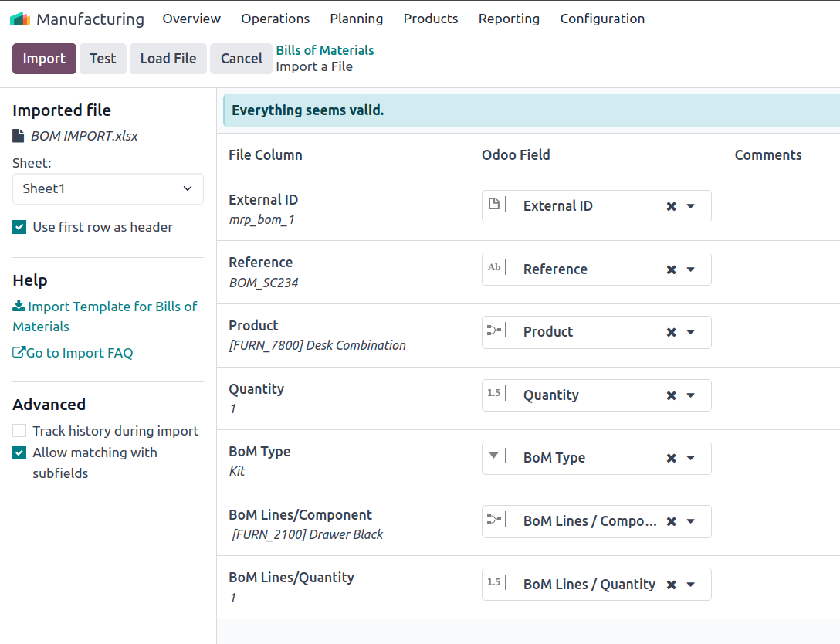The width and height of the screenshot is (840, 644).
Task: Click the document type icon for External ID
Action: [x=494, y=204]
